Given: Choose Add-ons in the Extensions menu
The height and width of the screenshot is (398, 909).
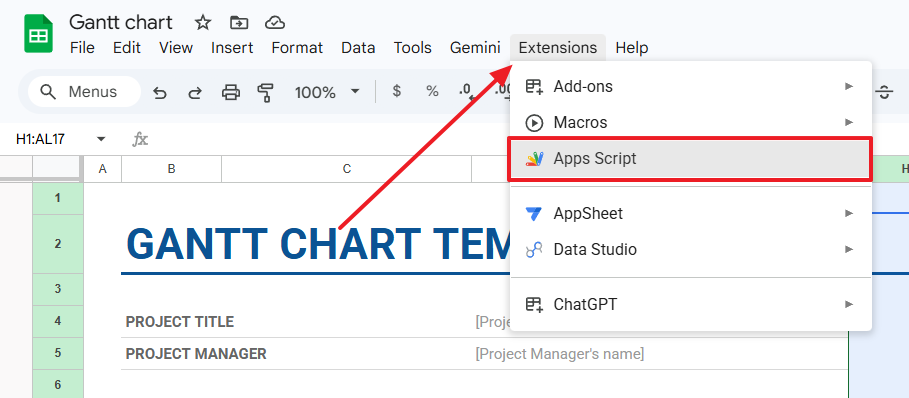Looking at the screenshot, I should 690,87.
